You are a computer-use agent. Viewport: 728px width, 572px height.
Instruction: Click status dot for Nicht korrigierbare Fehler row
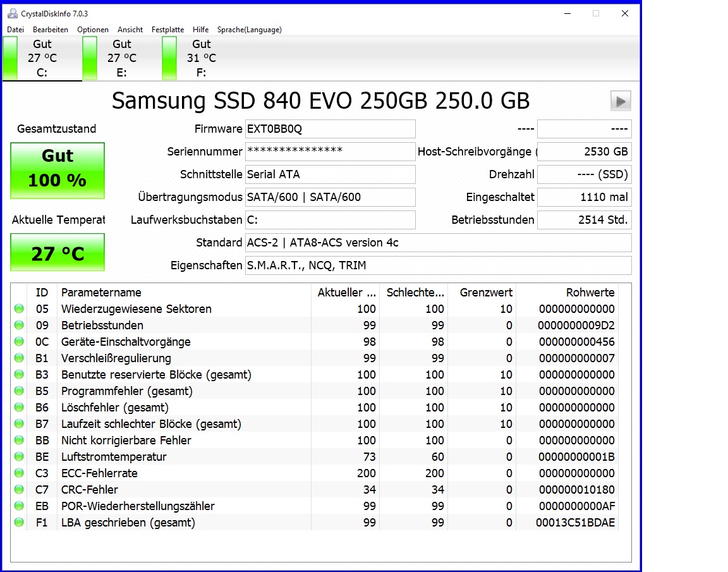(19, 440)
